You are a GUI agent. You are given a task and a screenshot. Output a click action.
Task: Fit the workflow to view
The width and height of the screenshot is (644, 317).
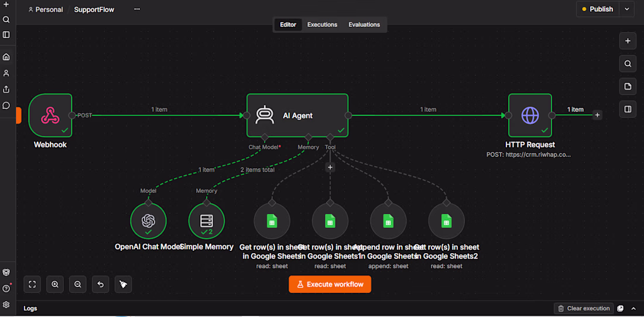(32, 284)
